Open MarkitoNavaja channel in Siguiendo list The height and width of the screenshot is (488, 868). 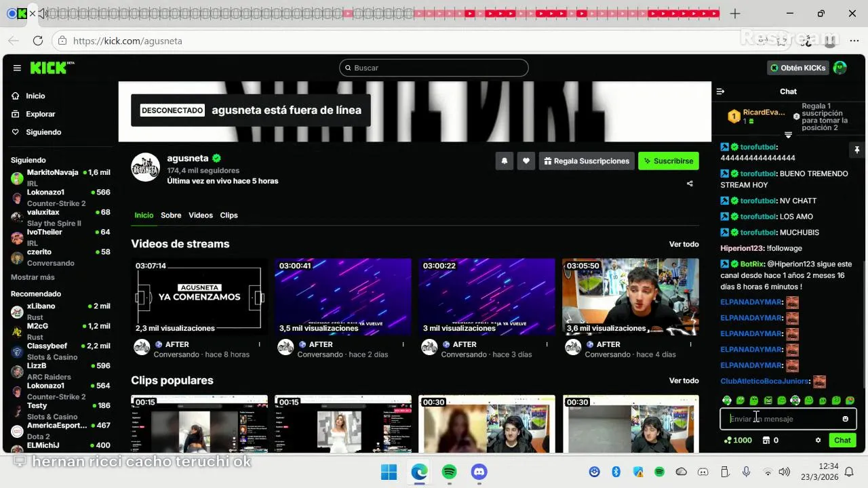60,178
